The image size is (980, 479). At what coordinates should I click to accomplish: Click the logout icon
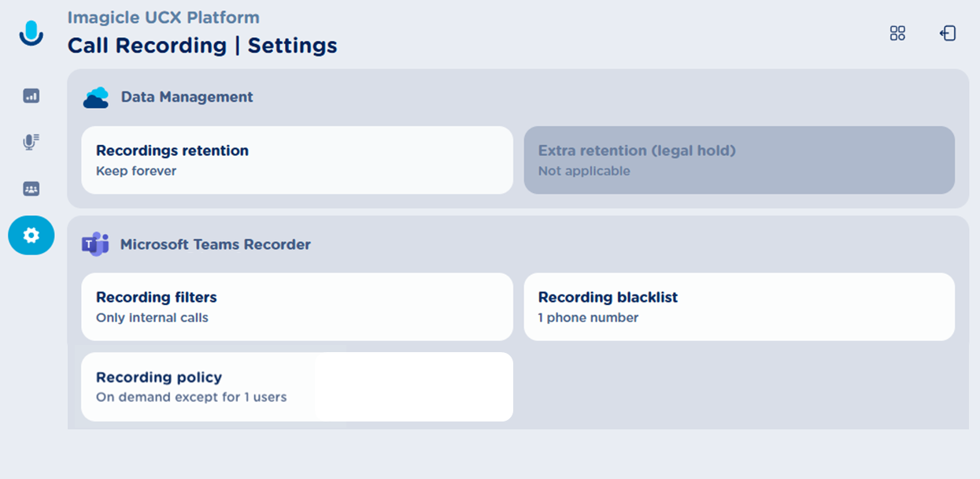[948, 33]
